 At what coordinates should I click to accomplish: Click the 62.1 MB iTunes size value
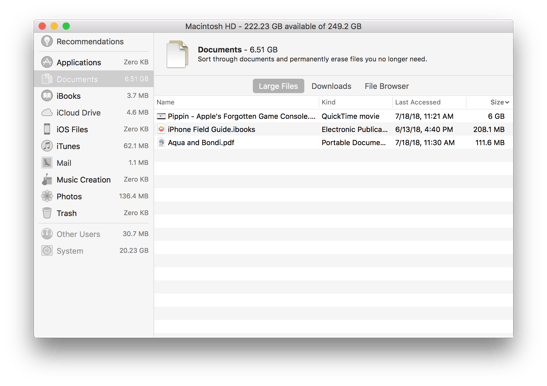[x=136, y=146]
